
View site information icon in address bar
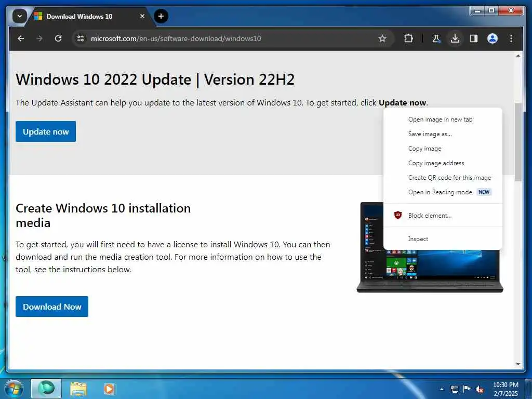pos(81,38)
